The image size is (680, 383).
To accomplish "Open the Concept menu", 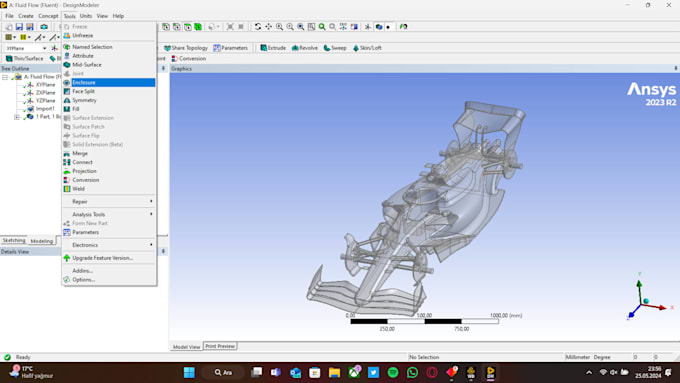I will 48,16.
